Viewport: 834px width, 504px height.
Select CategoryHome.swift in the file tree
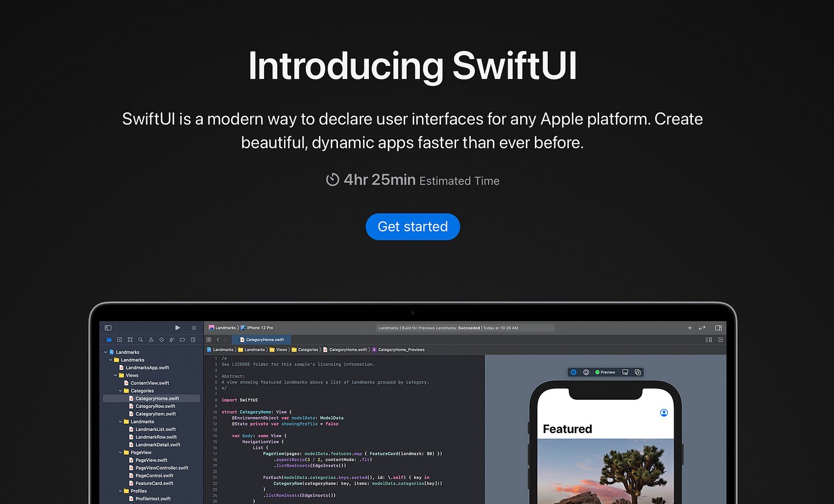point(151,399)
